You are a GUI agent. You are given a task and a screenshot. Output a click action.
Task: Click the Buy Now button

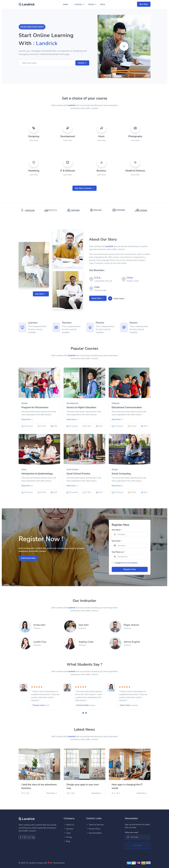pyautogui.click(x=143, y=4)
